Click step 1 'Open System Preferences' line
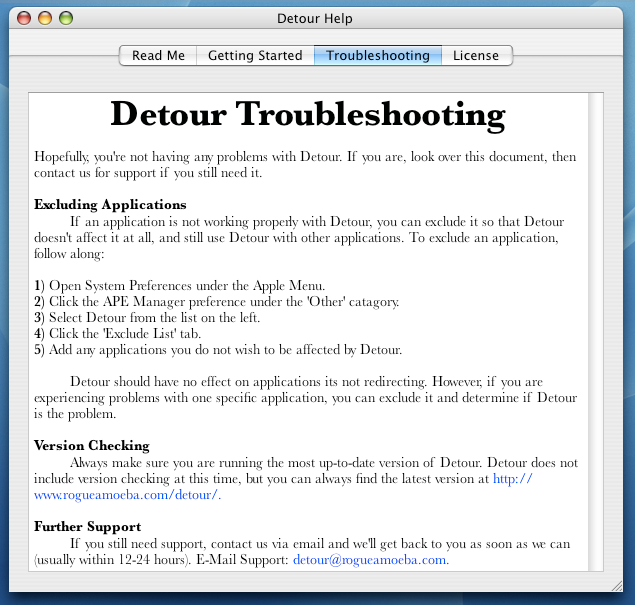 (179, 285)
